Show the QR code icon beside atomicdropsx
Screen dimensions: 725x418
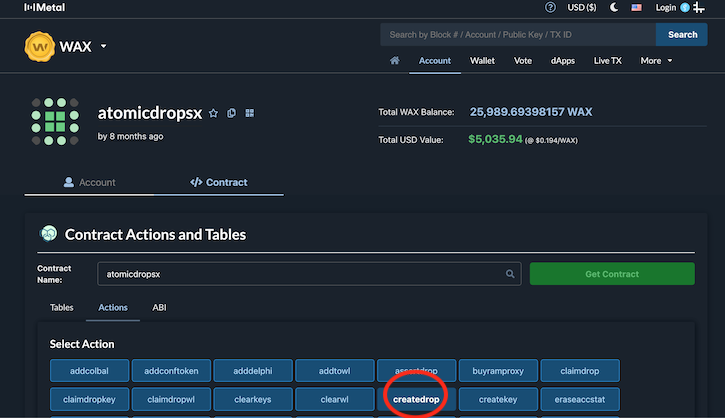coord(250,113)
